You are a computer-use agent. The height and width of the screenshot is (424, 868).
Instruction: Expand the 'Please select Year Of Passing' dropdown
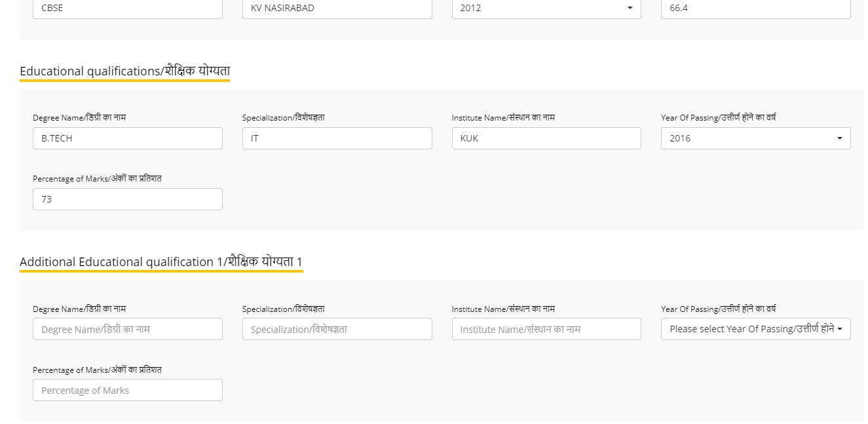pyautogui.click(x=755, y=329)
